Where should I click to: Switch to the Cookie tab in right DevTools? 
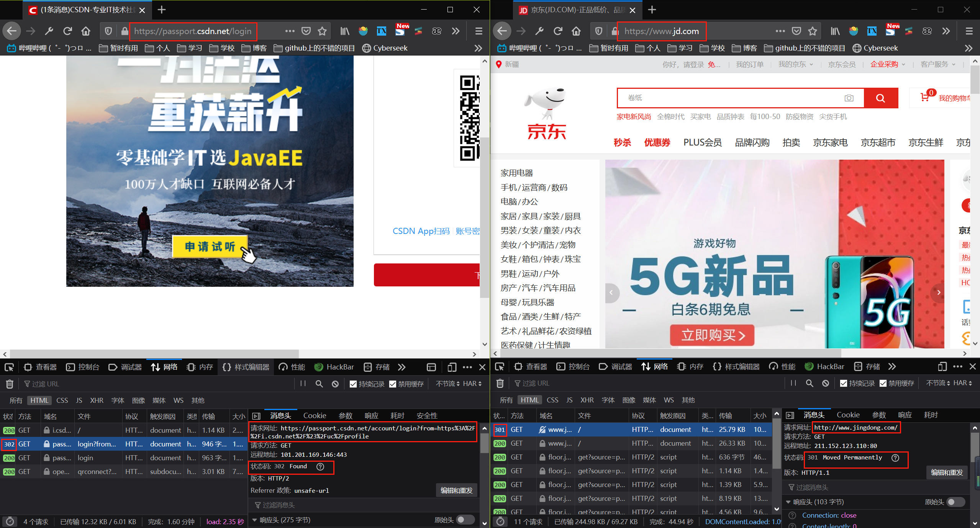click(848, 414)
